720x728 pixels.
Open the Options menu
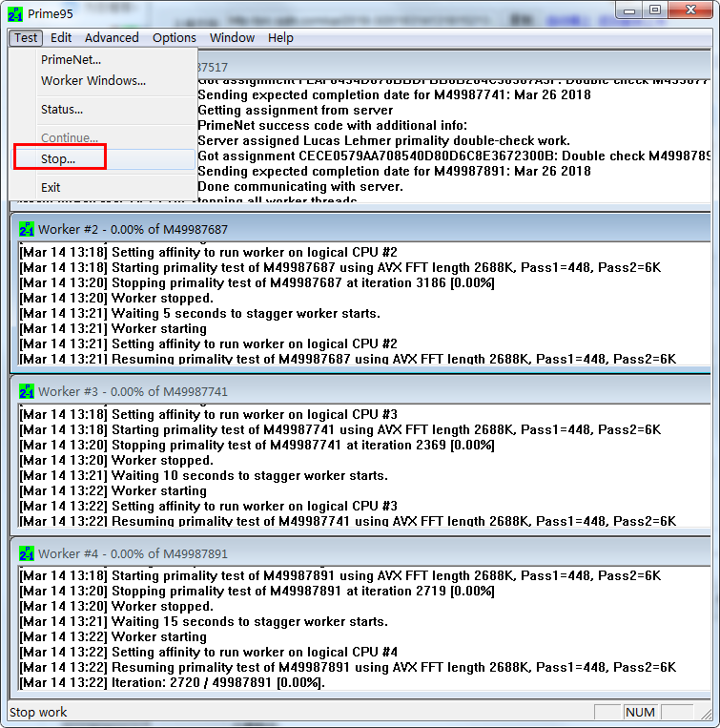coord(175,37)
